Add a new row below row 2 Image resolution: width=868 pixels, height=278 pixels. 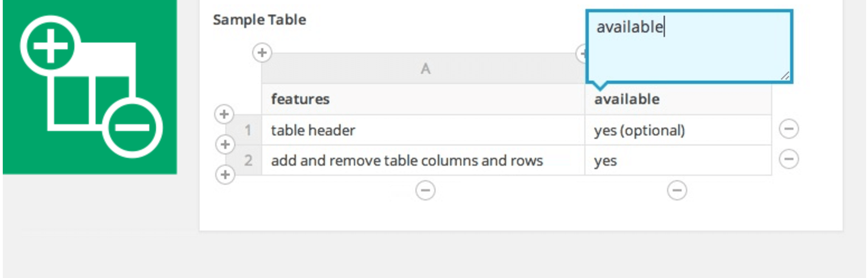click(225, 175)
